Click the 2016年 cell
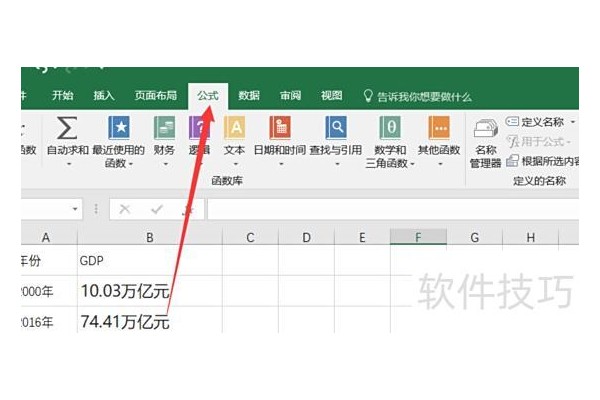The width and height of the screenshot is (600, 400). tap(49, 321)
